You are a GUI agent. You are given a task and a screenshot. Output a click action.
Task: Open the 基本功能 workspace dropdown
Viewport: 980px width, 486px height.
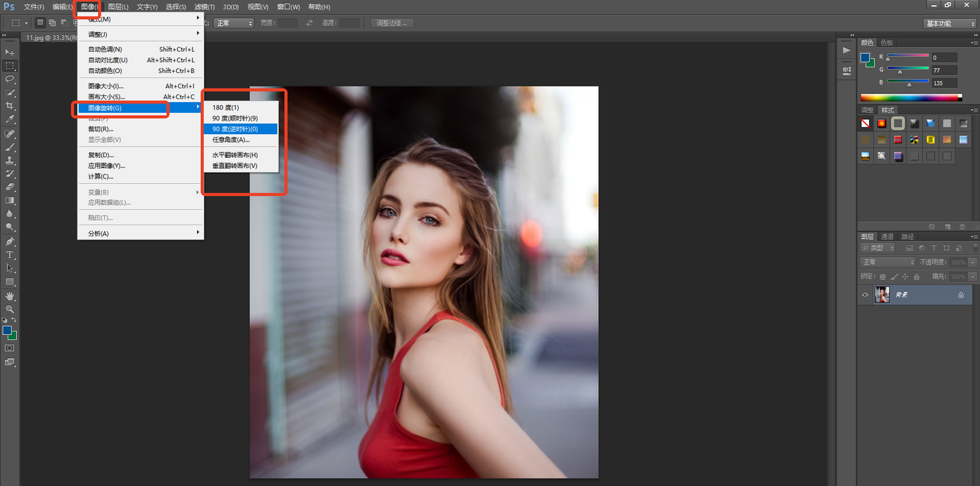pyautogui.click(x=950, y=23)
